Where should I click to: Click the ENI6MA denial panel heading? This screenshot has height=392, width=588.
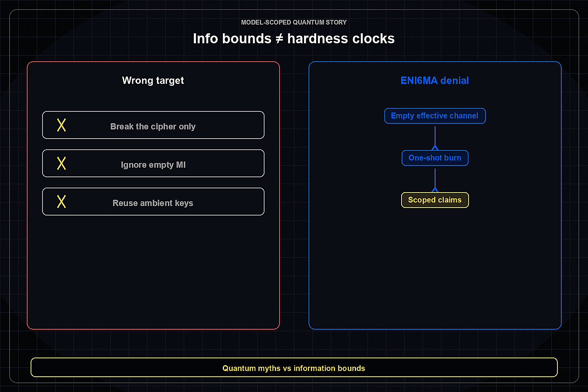pyautogui.click(x=435, y=80)
